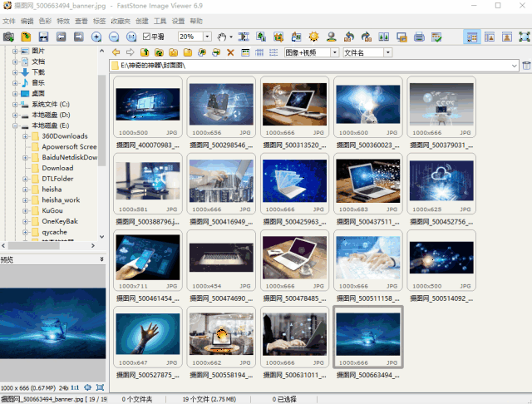The width and height of the screenshot is (532, 404).
Task: Switch to the thumbnail browser view layout
Action: coord(472,37)
